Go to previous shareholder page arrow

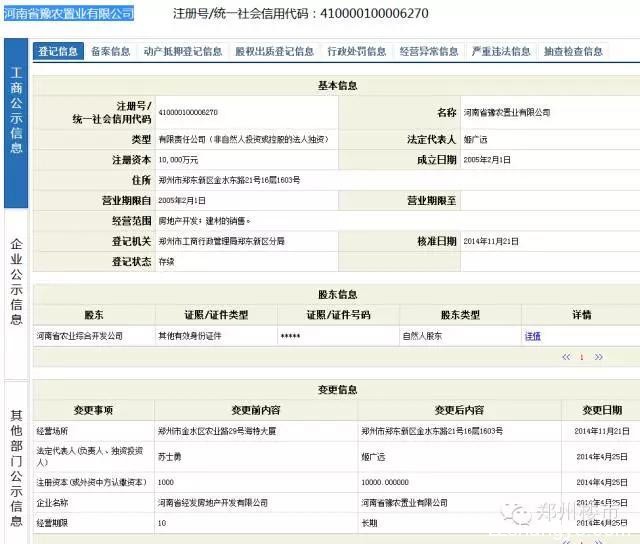pyautogui.click(x=566, y=357)
